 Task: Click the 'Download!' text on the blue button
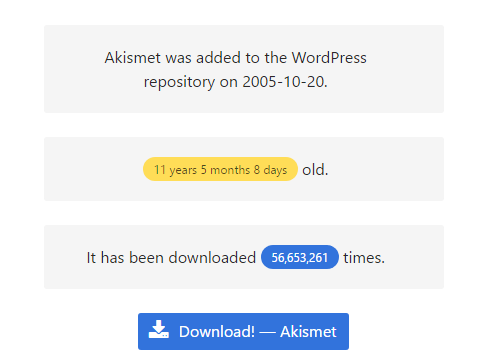[x=217, y=332]
